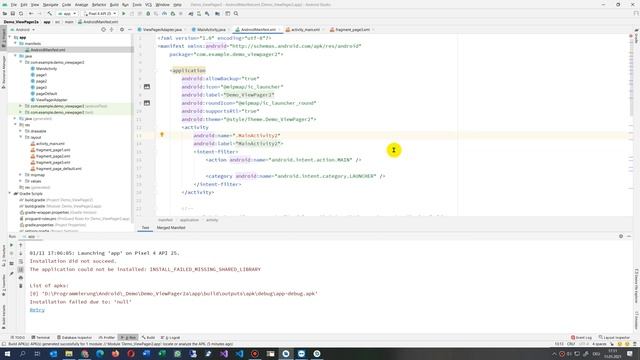Screen dimensions: 640x360
Task: Open the Refactor menu
Action: pos(99,4)
